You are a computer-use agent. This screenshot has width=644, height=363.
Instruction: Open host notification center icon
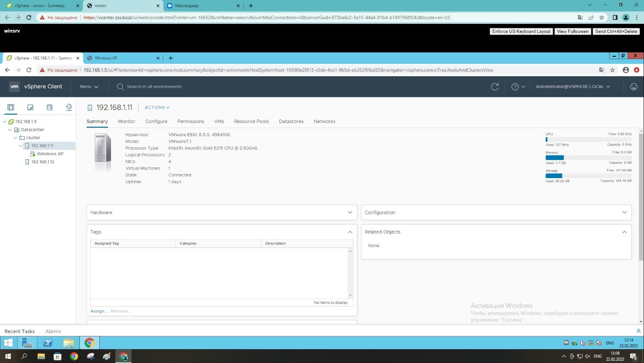tap(633, 356)
